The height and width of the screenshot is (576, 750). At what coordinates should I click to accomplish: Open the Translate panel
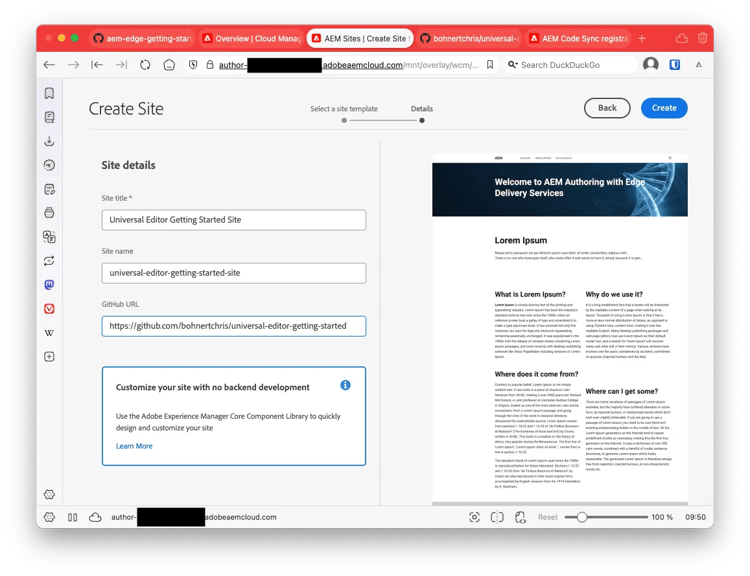point(49,237)
